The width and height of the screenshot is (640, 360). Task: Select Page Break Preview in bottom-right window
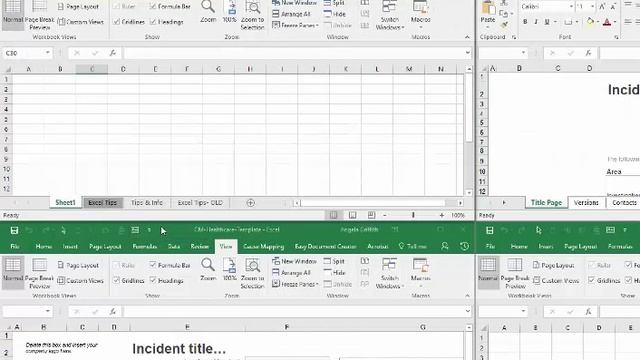pos(515,273)
